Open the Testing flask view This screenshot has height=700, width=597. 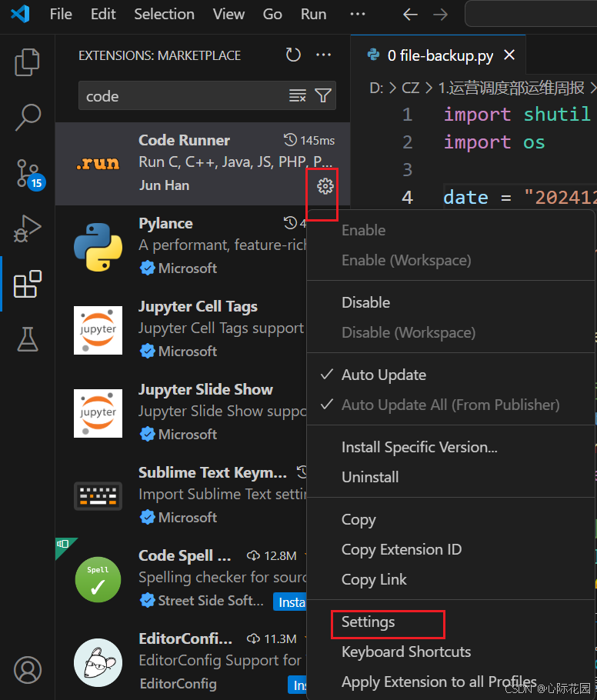[28, 339]
